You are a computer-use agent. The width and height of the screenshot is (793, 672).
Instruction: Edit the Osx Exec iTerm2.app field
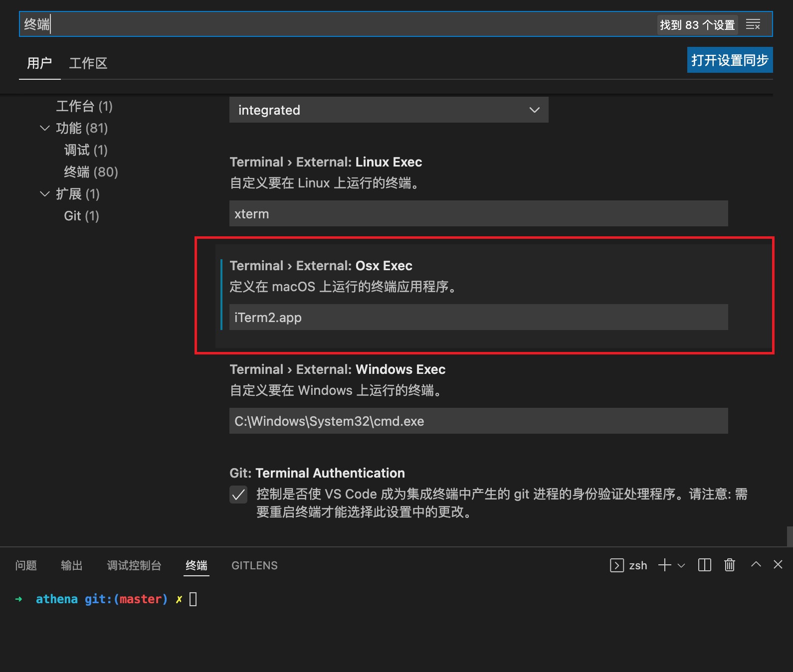478,317
